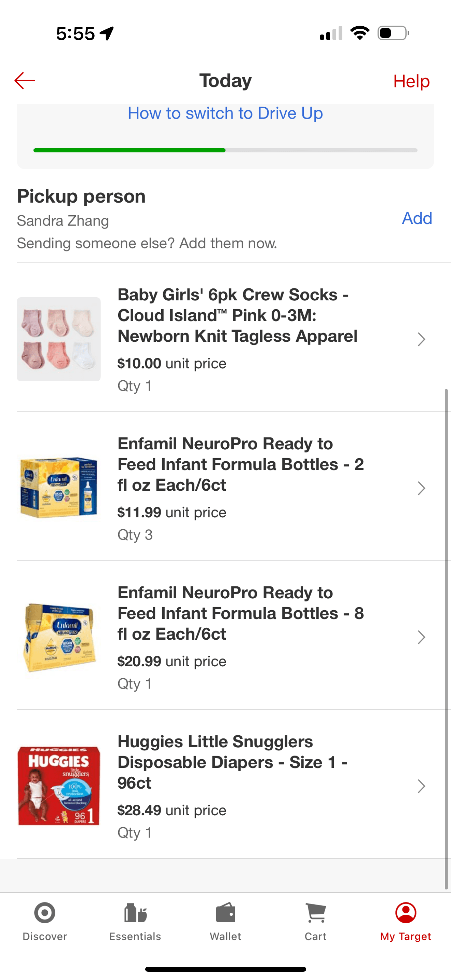Open the Huggies diapers box thumbnail
Image resolution: width=451 pixels, height=980 pixels.
58,786
